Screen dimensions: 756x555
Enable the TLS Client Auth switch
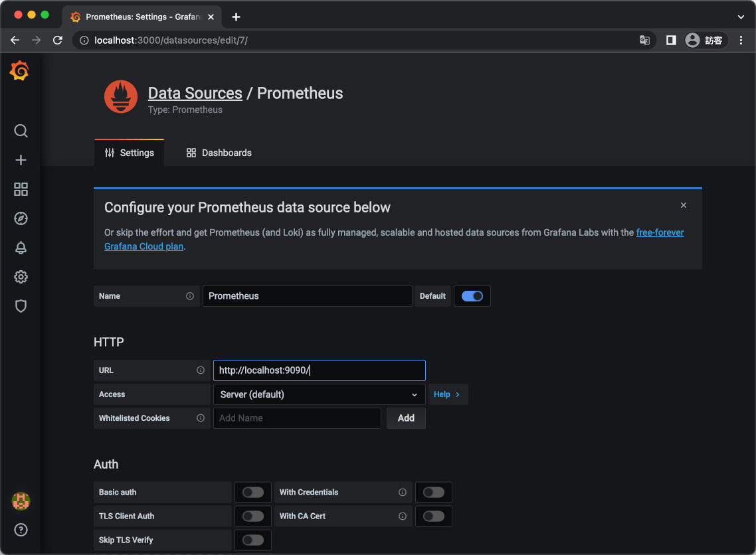(253, 516)
